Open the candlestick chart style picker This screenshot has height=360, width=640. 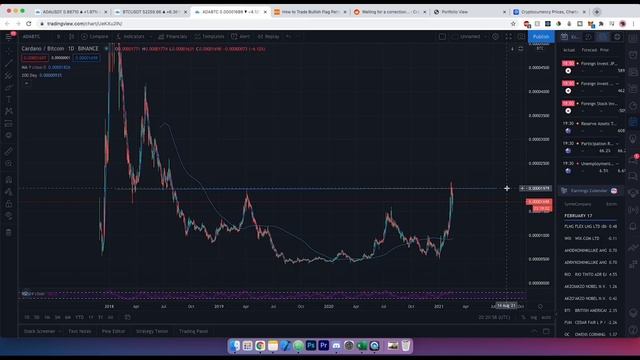pyautogui.click(x=71, y=37)
